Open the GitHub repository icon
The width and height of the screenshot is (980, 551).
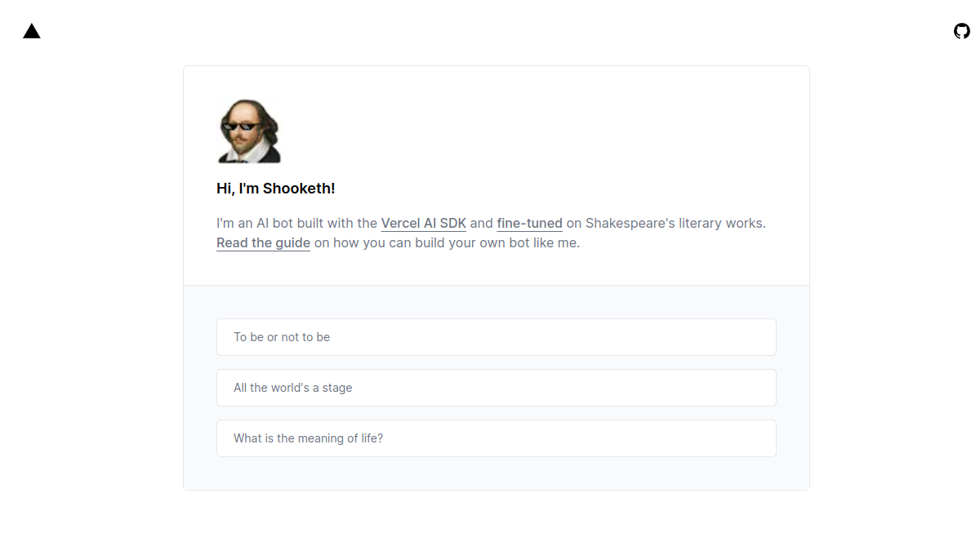point(962,31)
